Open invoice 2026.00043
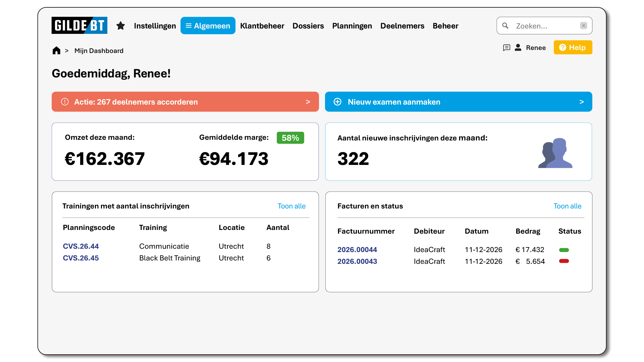 tap(357, 261)
